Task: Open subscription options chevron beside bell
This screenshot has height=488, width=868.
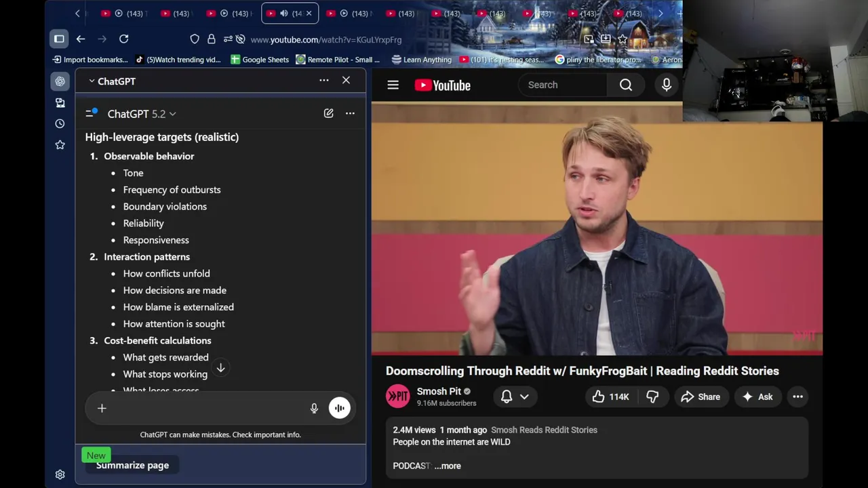Action: (524, 396)
